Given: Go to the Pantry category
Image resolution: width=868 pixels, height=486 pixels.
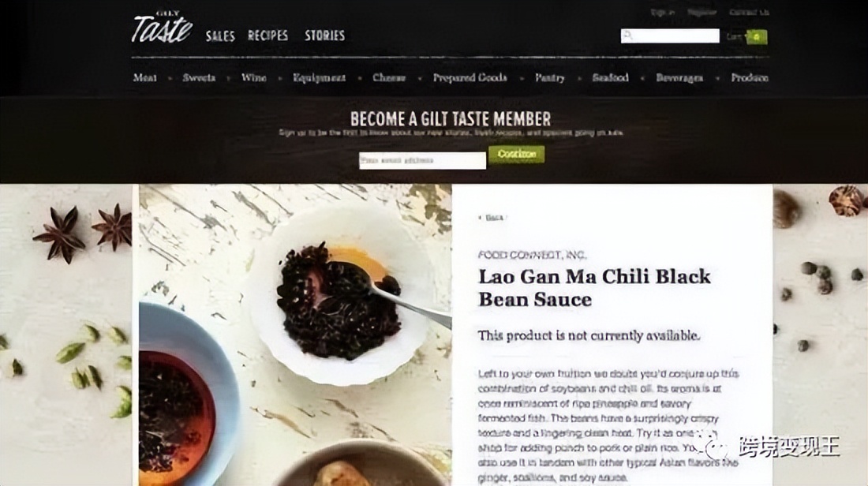Looking at the screenshot, I should coord(550,77).
